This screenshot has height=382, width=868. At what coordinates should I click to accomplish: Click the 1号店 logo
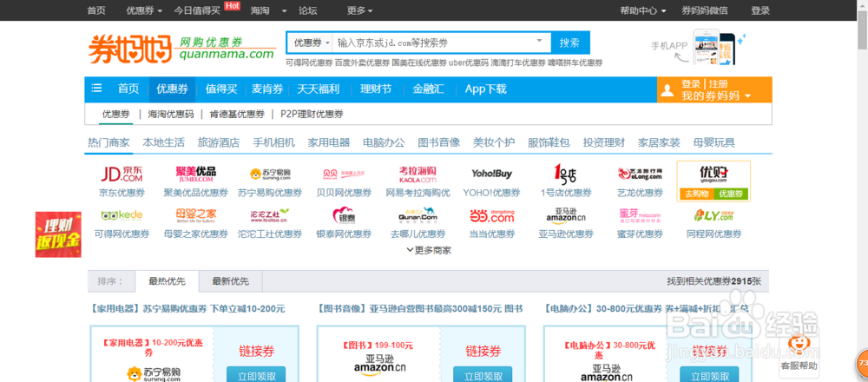point(566,174)
